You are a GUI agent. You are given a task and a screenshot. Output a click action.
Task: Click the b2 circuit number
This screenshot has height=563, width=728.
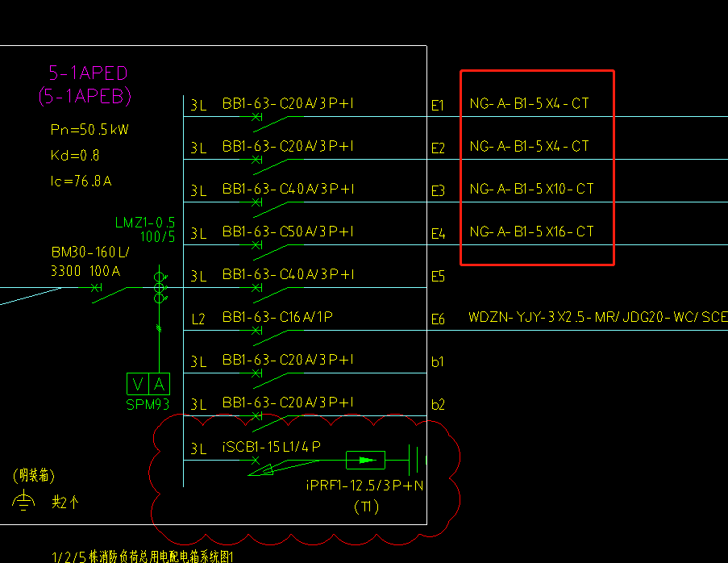click(438, 405)
